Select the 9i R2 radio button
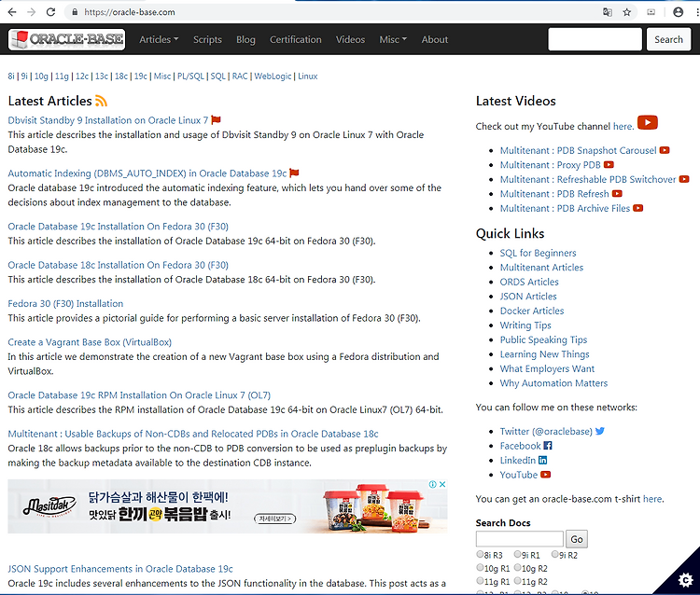This screenshot has width=700, height=595. coord(555,554)
